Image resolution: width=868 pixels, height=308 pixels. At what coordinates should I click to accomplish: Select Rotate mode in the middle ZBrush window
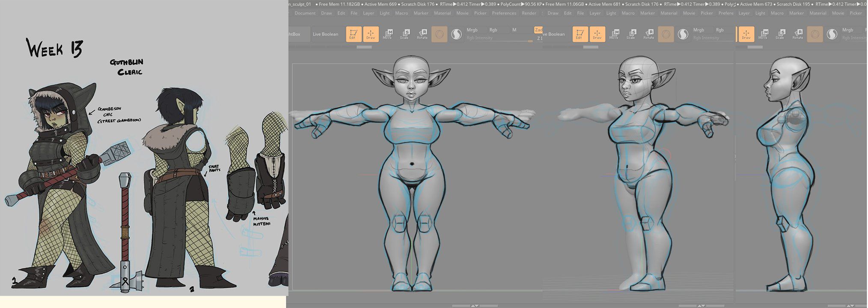click(649, 34)
